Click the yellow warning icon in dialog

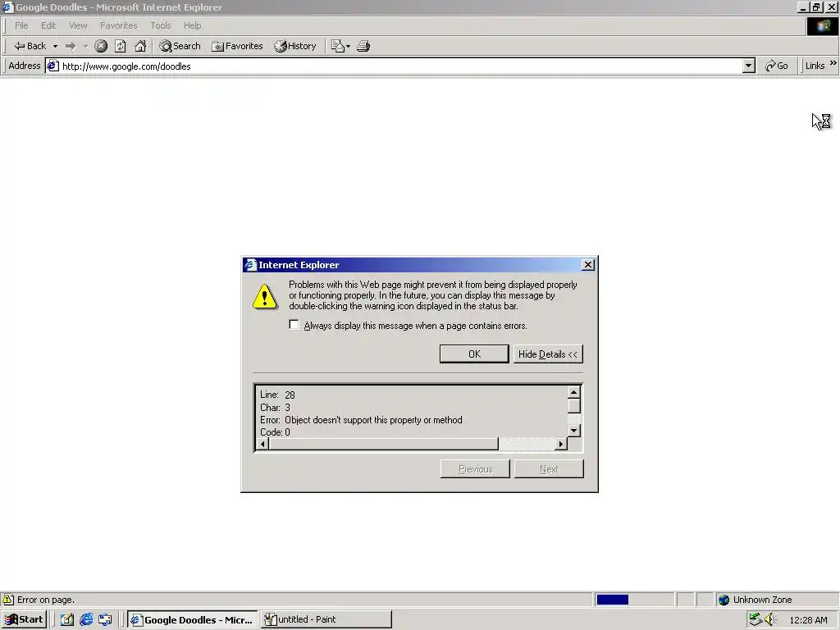[265, 297]
